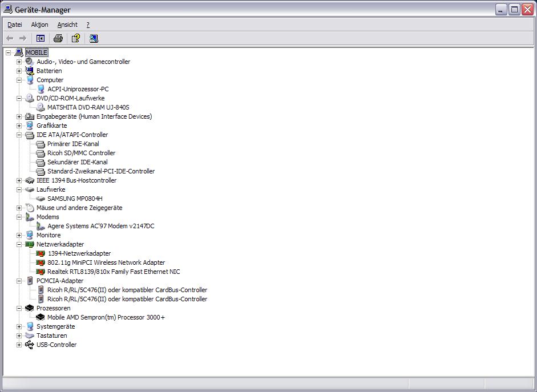Collapse the Modems category

[x=19, y=217]
